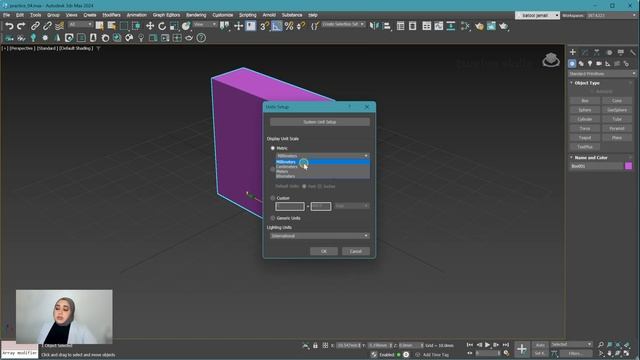Select the Inches default units radio
640x360 pixels.
click(320, 186)
